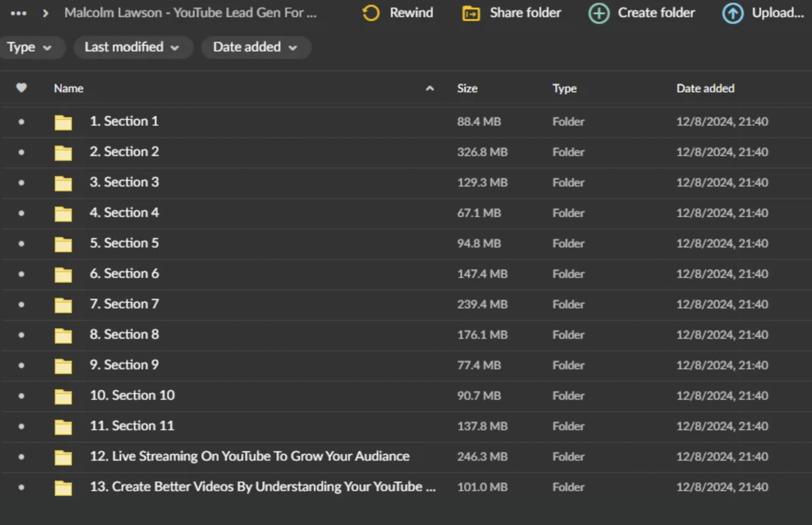Select the Upload icon
The image size is (812, 525).
pyautogui.click(x=732, y=13)
